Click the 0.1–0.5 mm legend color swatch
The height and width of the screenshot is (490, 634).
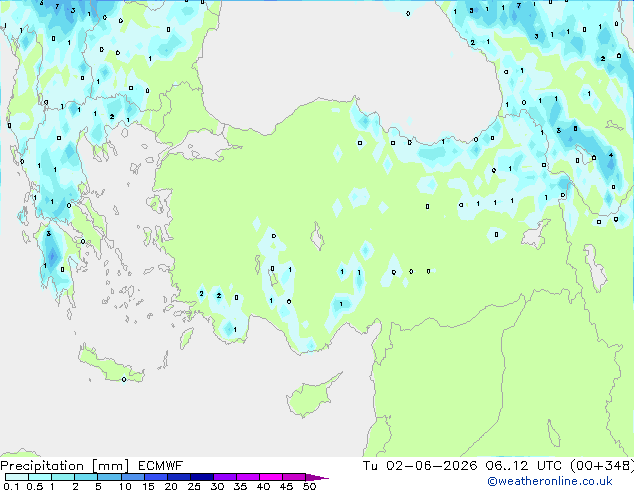click(x=17, y=477)
